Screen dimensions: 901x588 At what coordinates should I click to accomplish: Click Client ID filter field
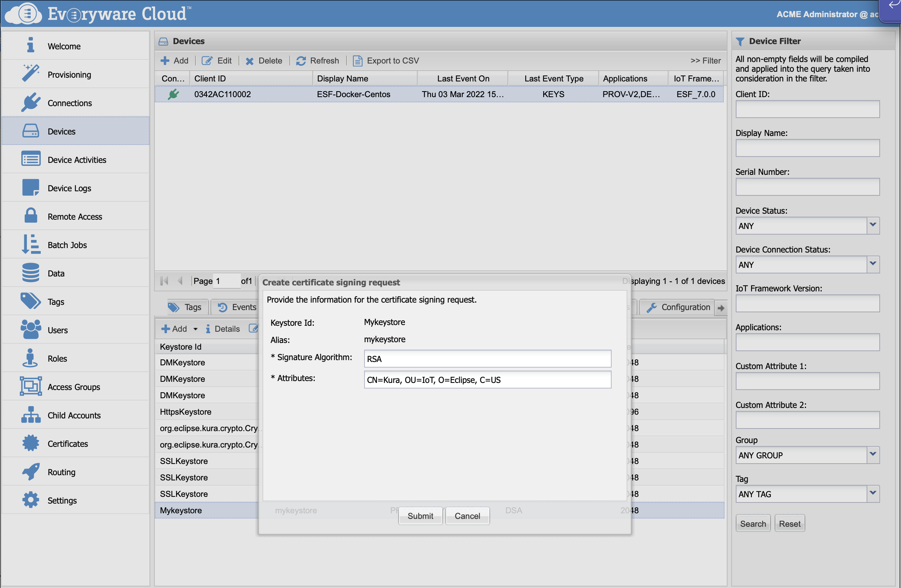(x=807, y=109)
